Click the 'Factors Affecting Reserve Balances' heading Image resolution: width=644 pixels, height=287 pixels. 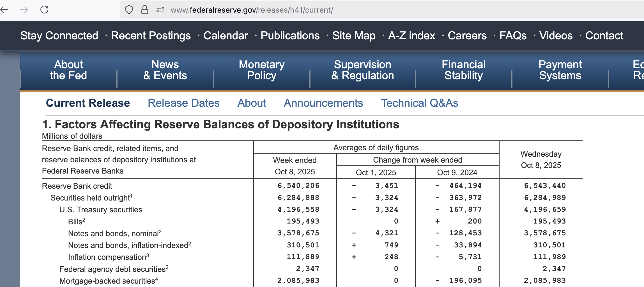220,124
